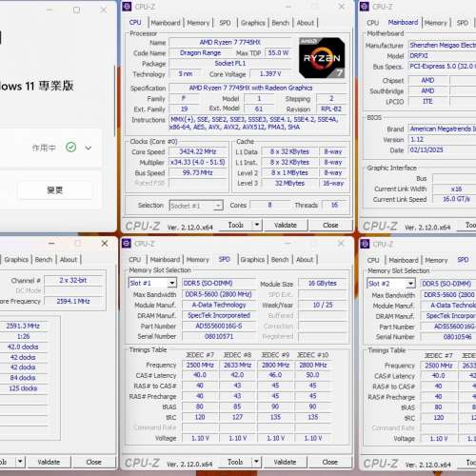Click Core Voltage value 1.397 V
476x476 pixels.
pos(270,74)
